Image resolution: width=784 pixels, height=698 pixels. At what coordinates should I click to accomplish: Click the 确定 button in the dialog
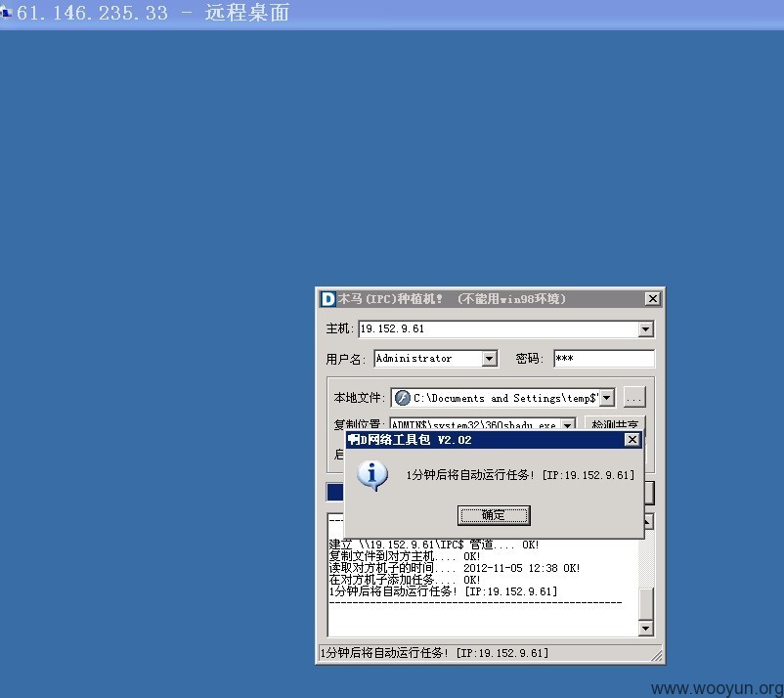coord(494,515)
